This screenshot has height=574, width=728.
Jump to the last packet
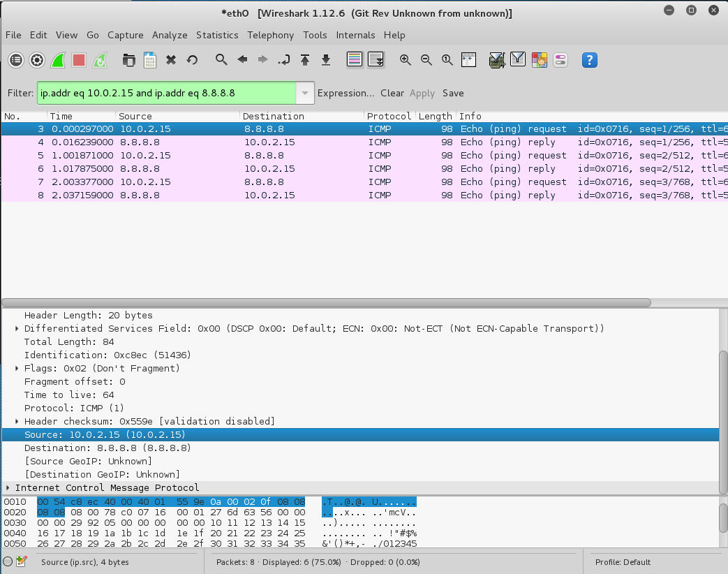[325, 60]
